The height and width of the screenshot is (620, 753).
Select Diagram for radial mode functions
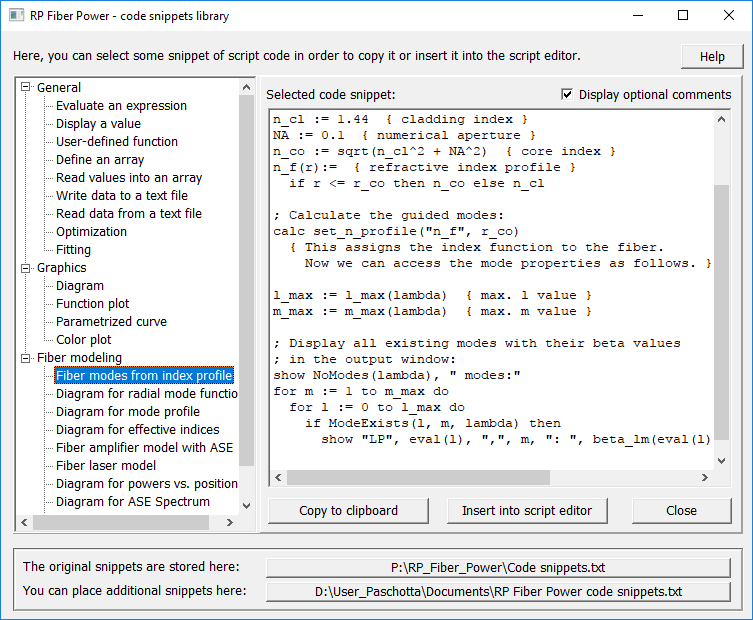[146, 394]
